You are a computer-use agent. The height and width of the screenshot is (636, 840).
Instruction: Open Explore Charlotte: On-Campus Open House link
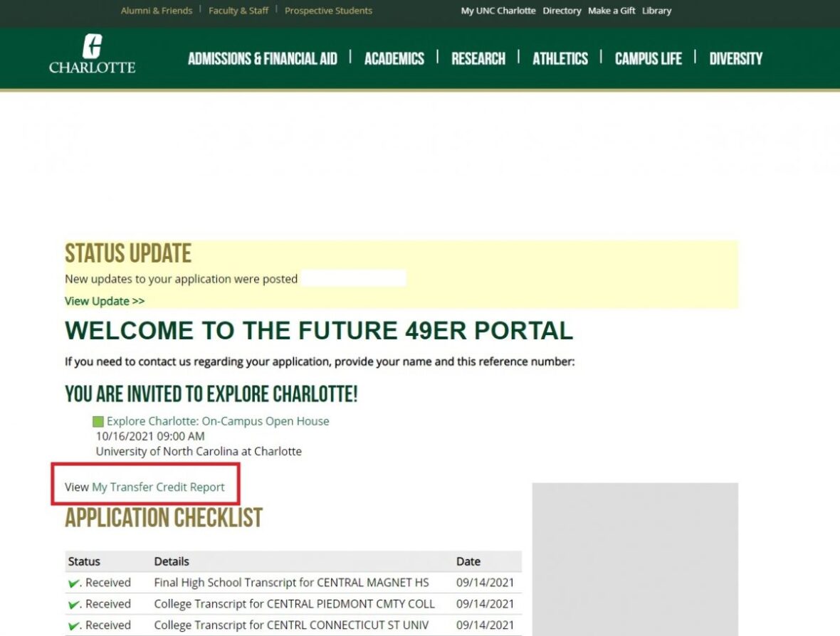click(x=218, y=421)
